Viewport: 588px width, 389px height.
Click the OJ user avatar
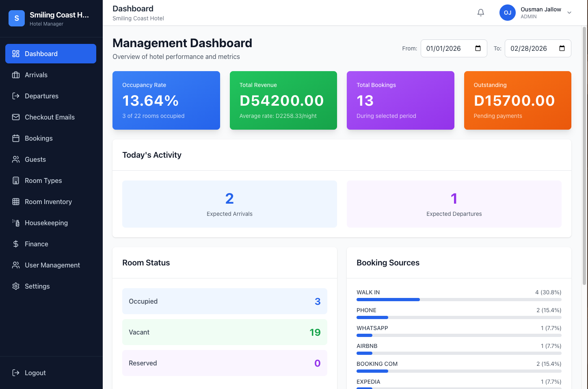(x=507, y=13)
